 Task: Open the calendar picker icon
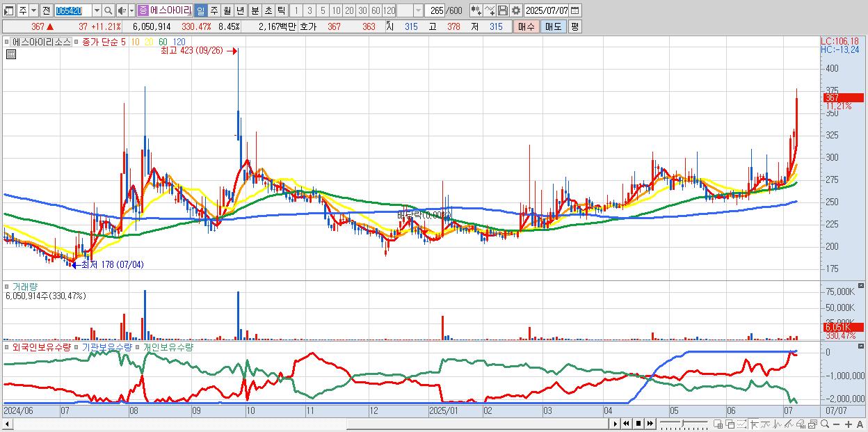click(575, 10)
